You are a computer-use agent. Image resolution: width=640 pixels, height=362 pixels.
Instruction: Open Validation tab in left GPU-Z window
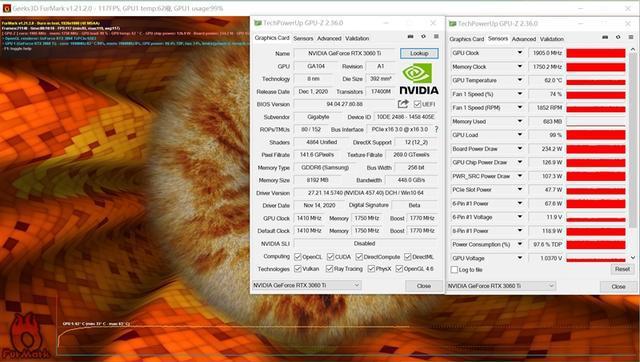357,38
